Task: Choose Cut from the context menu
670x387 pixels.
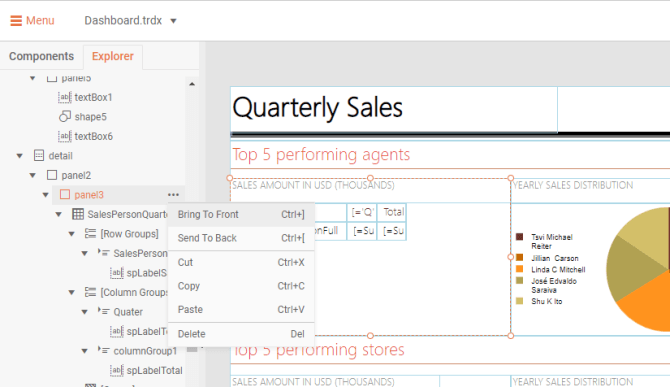Action: tap(241, 262)
